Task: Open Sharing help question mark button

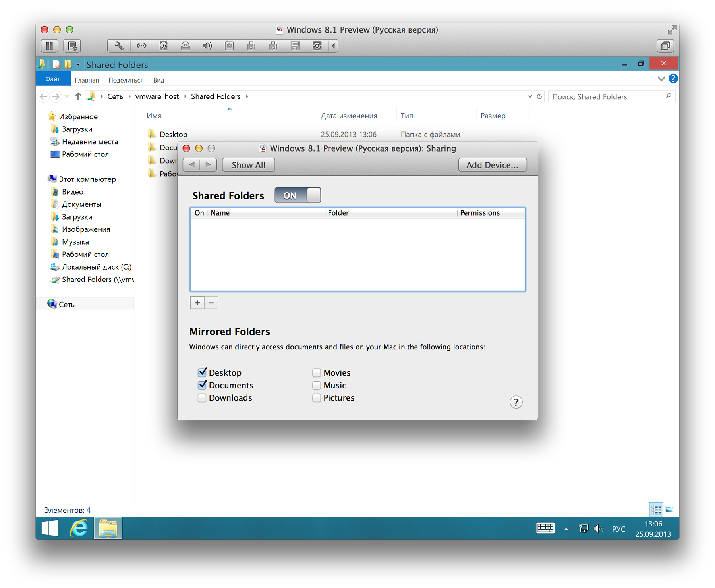Action: click(516, 402)
